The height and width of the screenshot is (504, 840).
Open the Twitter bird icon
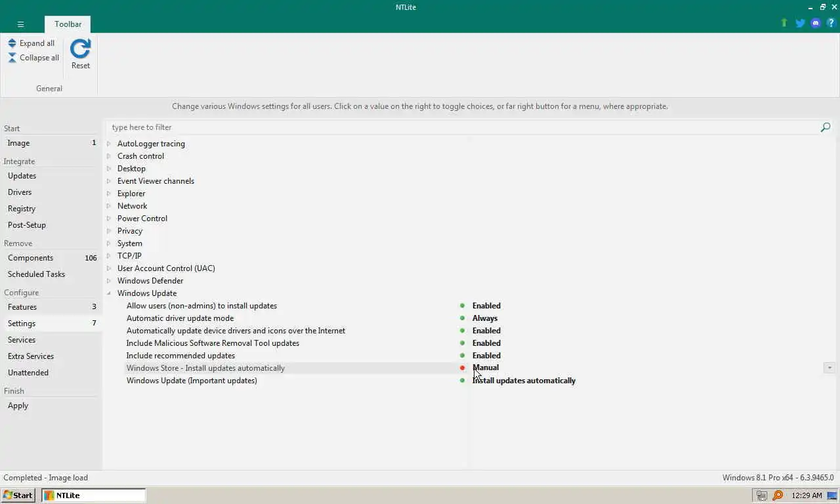(800, 23)
